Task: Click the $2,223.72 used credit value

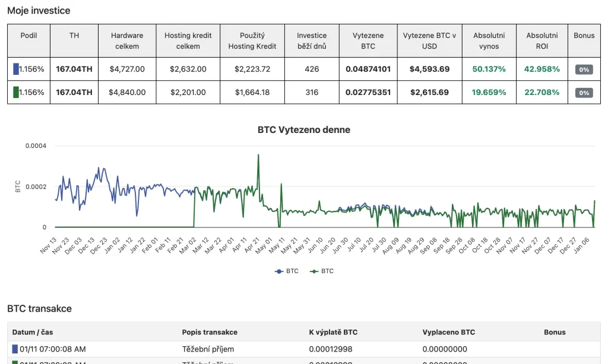Action: click(252, 69)
